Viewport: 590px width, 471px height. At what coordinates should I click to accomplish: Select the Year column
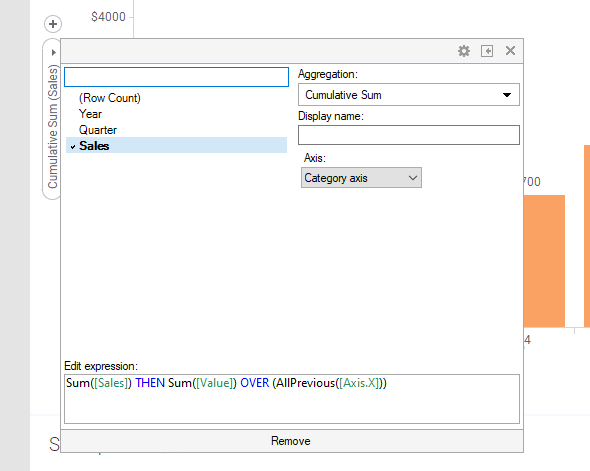(x=90, y=114)
